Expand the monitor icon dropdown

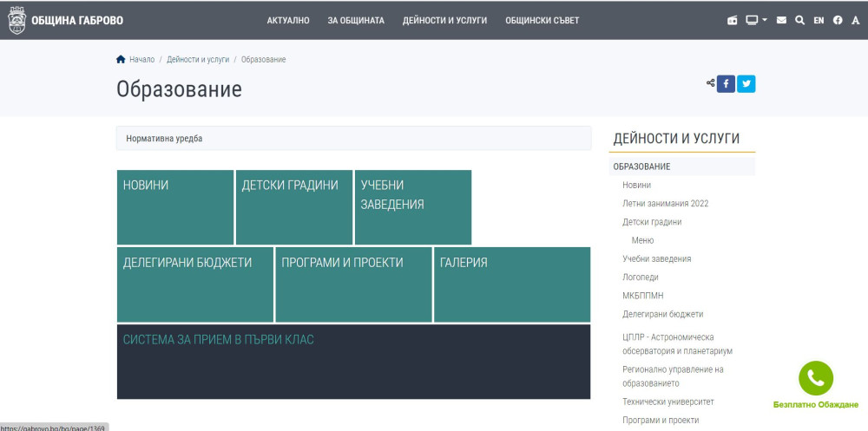tap(756, 20)
